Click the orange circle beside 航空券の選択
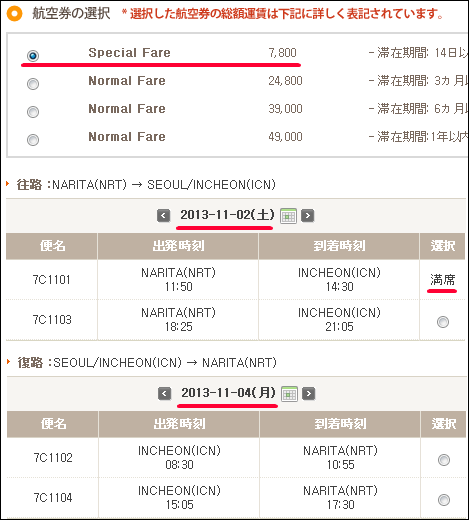This screenshot has height=520, width=469. (x=14, y=14)
